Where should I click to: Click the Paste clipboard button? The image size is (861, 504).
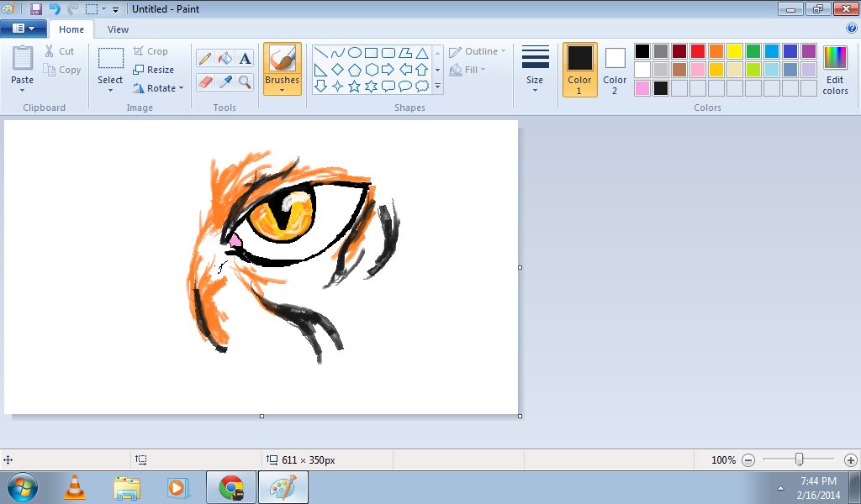[23, 64]
